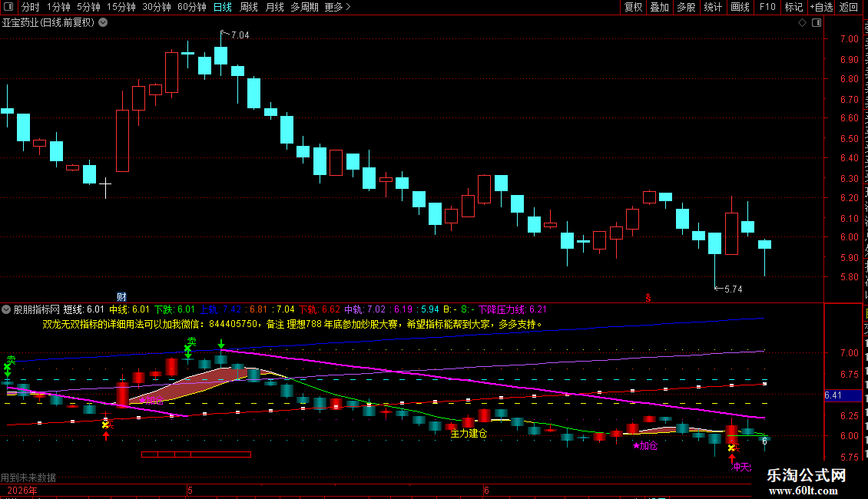
Task: Click the 下降压力线: 6.21 value
Action: [x=512, y=309]
